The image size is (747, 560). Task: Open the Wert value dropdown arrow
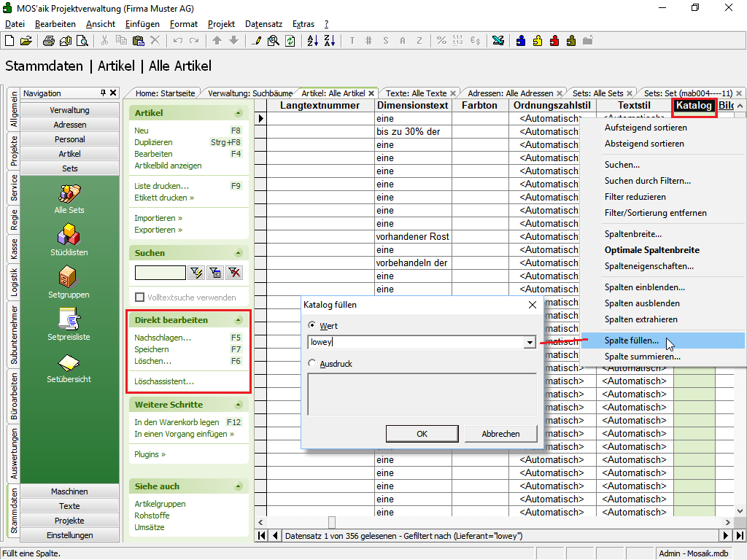[530, 342]
